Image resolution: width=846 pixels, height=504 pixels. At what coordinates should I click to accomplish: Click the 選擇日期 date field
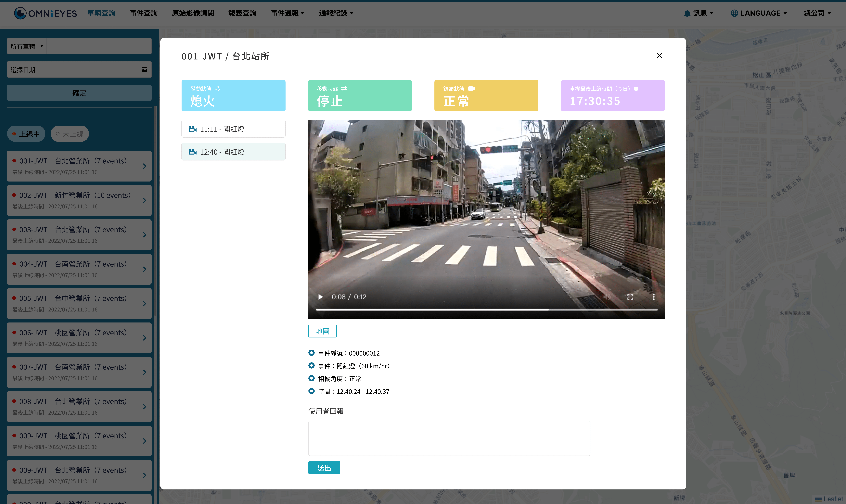(x=79, y=70)
